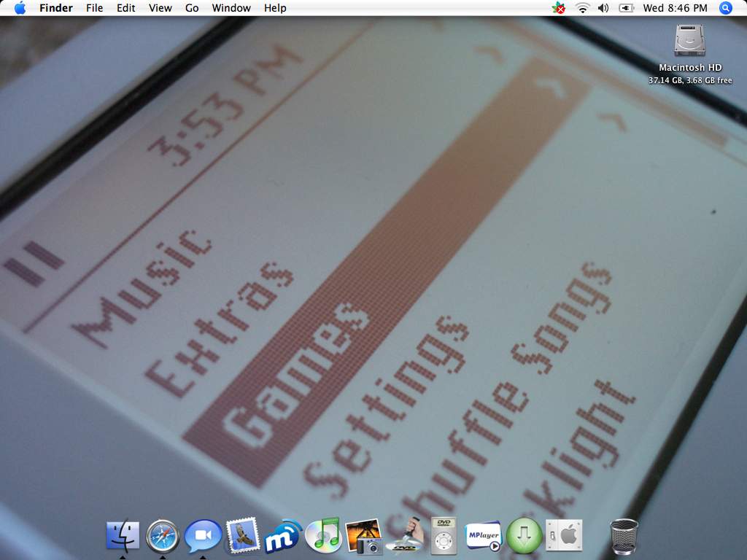747x560 pixels.
Task: Open Finder from the Dock
Action: point(123,536)
